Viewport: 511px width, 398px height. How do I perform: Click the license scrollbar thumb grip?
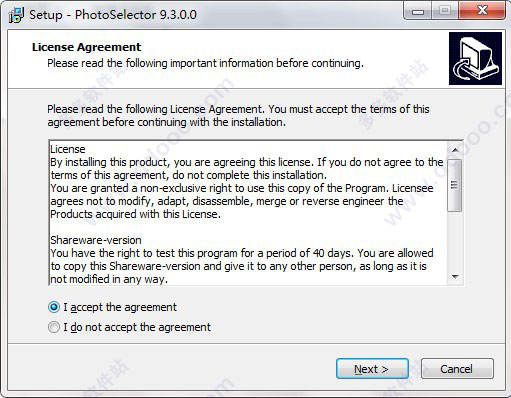[454, 185]
